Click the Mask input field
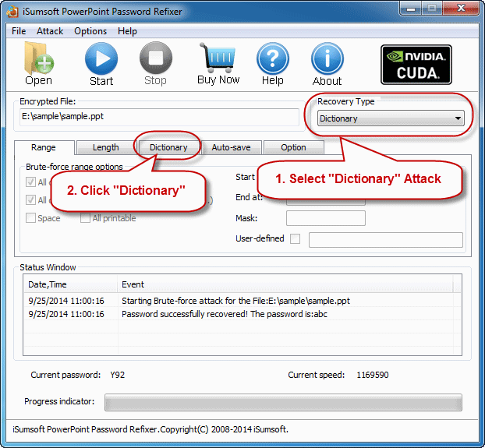This screenshot has height=448, width=485. 326,218
